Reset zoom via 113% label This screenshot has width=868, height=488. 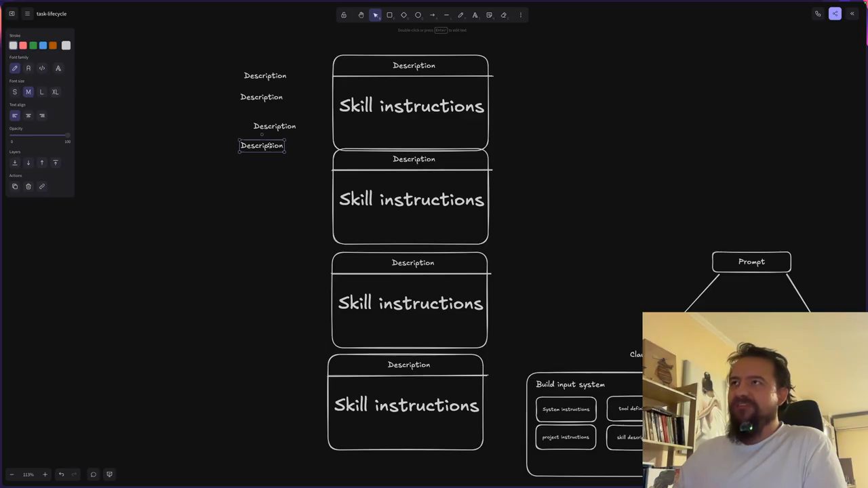[28, 474]
